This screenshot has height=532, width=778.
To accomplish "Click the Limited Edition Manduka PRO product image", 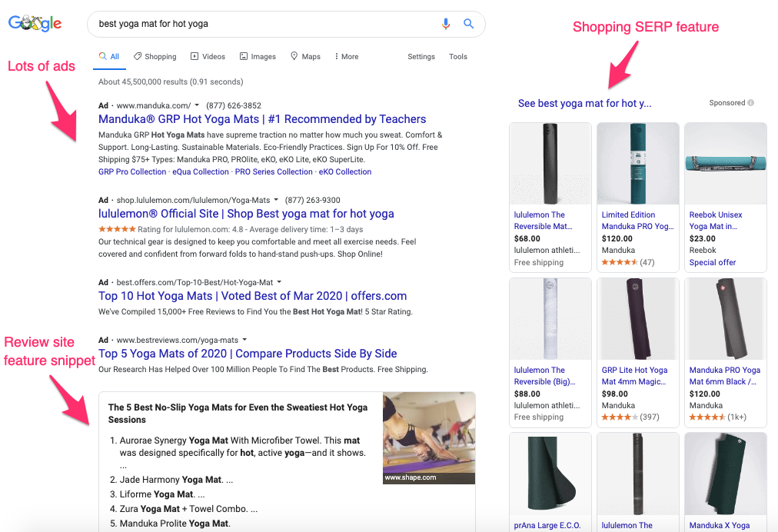I will point(638,164).
